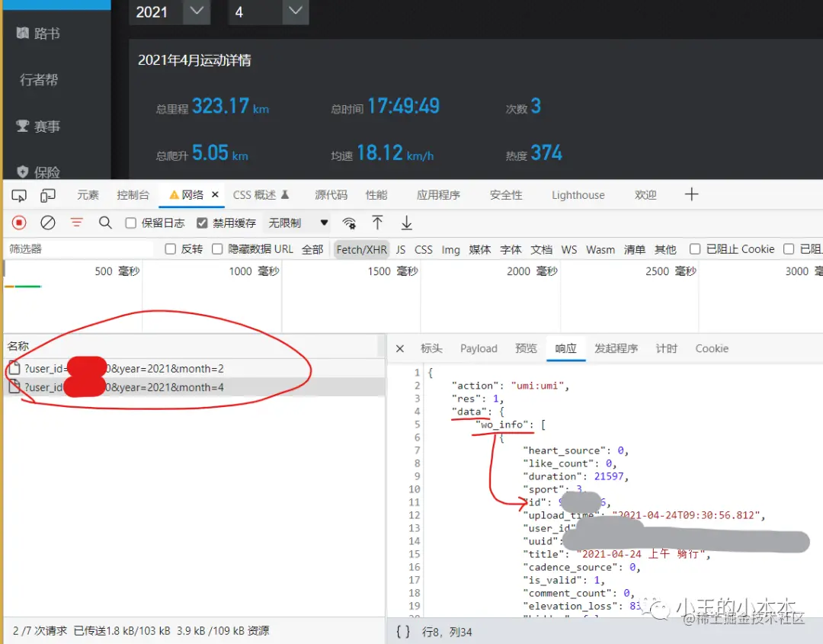Screen dimensions: 823x644
Task: Click the pretty-print braces icon
Action: [403, 632]
